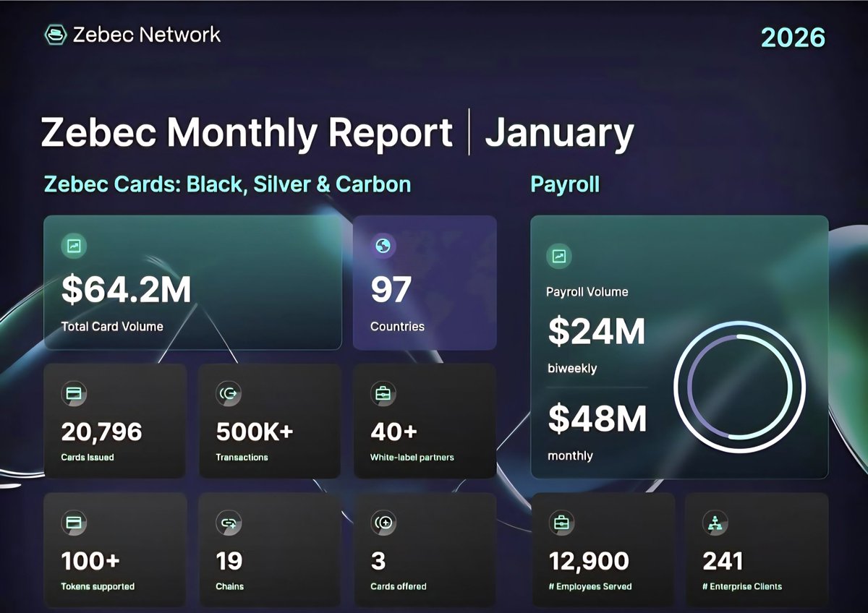Click the '$24M' value
Screen dimensions: 868x613
(x=597, y=332)
